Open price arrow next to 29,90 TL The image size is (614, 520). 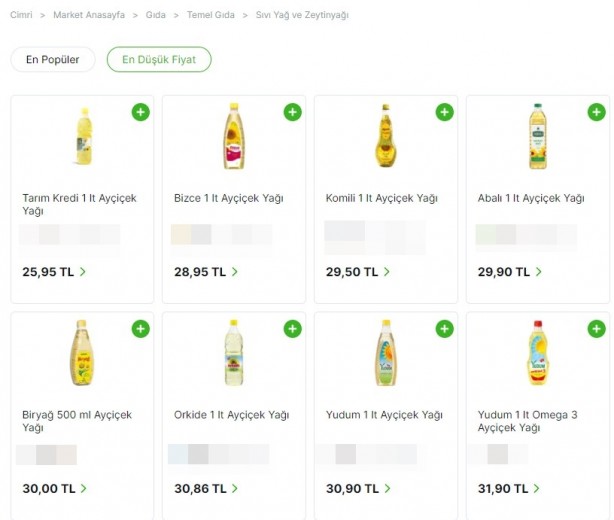tap(538, 272)
